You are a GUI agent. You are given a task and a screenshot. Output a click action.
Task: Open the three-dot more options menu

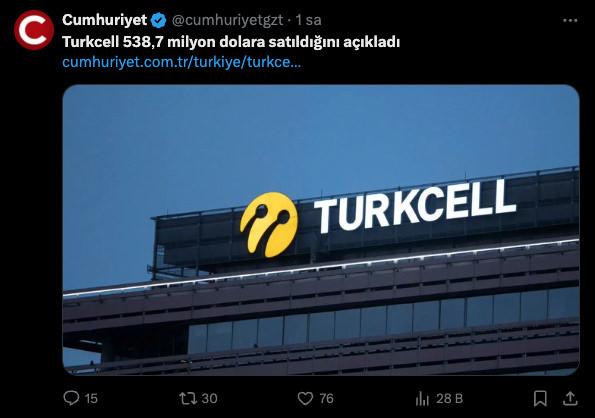pyautogui.click(x=570, y=20)
